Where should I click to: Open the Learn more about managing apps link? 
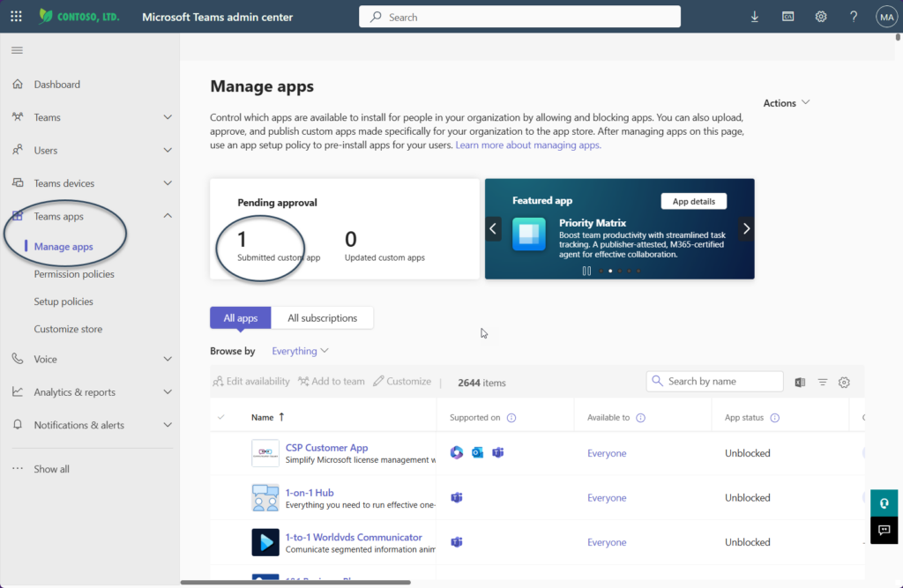[528, 145]
